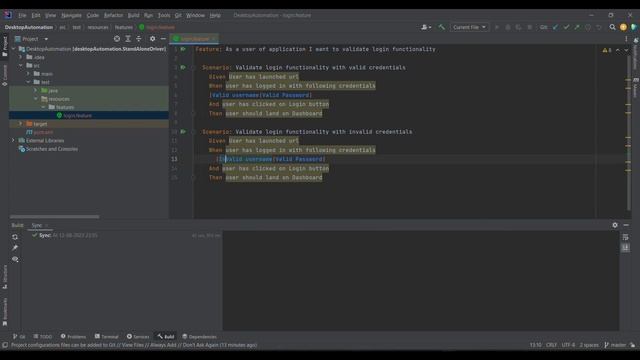Click the Git Commit checkmark icon
Viewport: 640px width, 360px height.
click(566, 27)
